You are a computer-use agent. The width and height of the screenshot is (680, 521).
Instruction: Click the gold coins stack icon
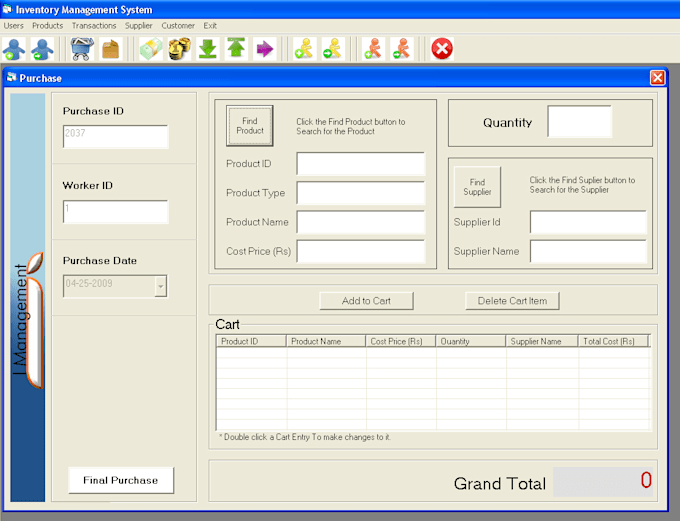pos(179,49)
